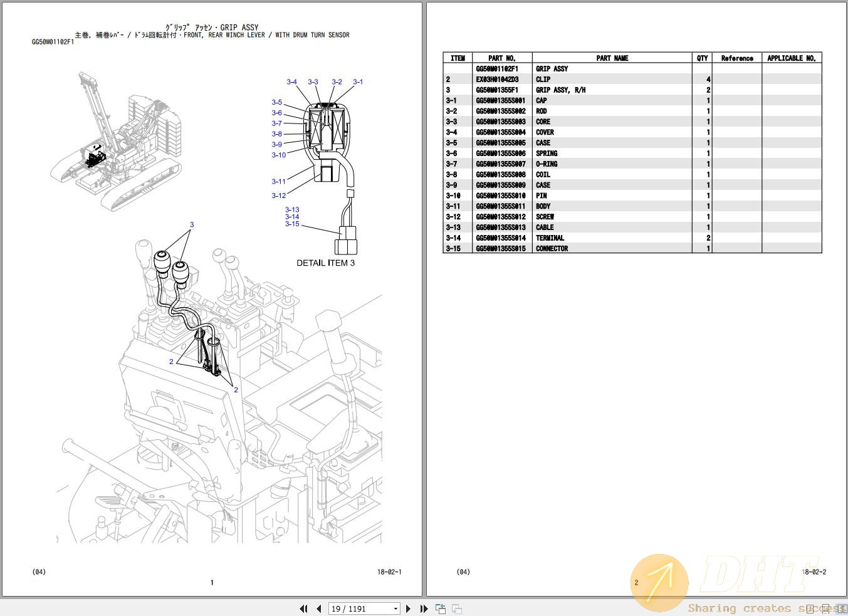Viewport: 848px width, 616px height.
Task: Click the O-RING part name
Action: [x=547, y=164]
